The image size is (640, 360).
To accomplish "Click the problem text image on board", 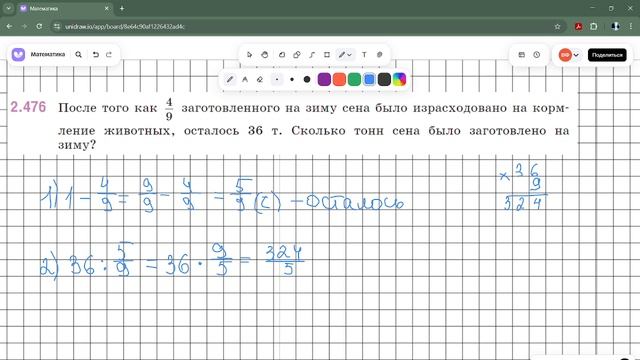I will coord(293,123).
